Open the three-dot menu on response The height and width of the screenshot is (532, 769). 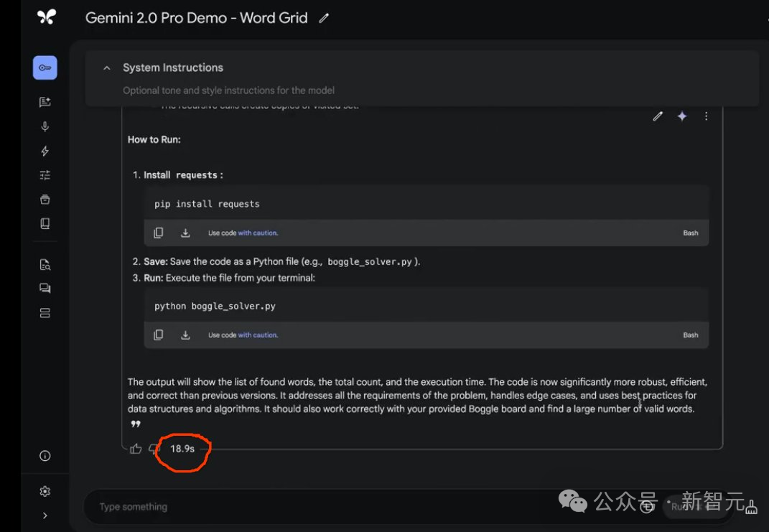(x=706, y=116)
